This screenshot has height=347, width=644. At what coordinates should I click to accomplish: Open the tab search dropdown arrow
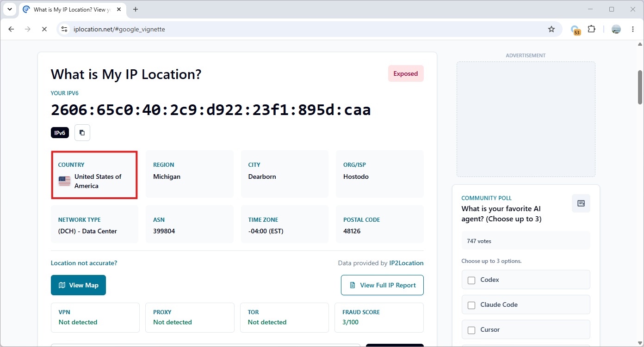10,9
